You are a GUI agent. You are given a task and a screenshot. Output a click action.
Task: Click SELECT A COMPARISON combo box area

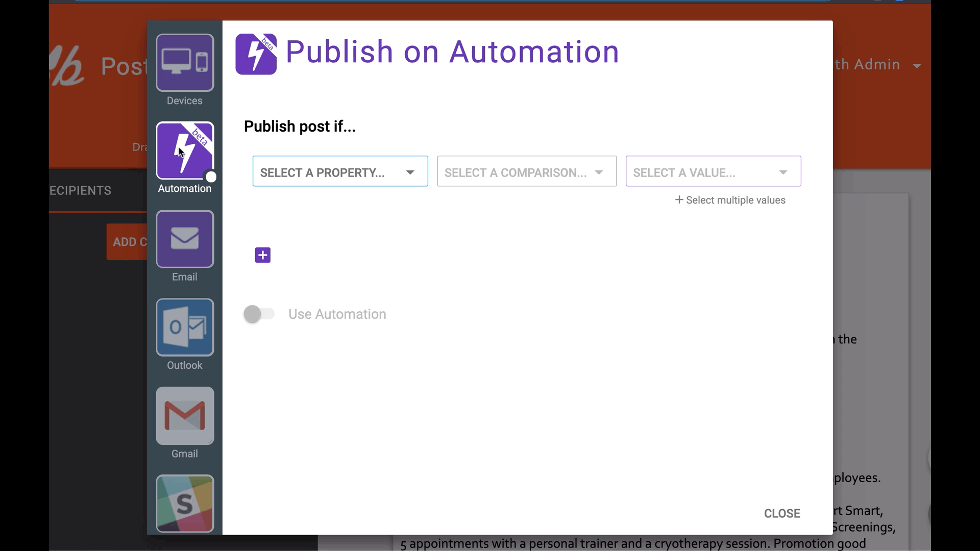click(x=526, y=172)
